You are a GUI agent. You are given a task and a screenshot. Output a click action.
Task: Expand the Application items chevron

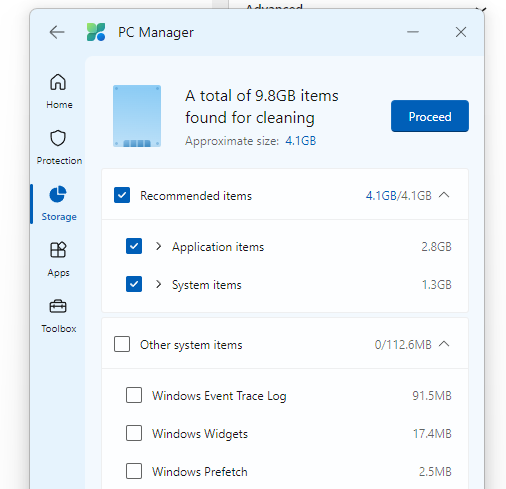coord(159,246)
